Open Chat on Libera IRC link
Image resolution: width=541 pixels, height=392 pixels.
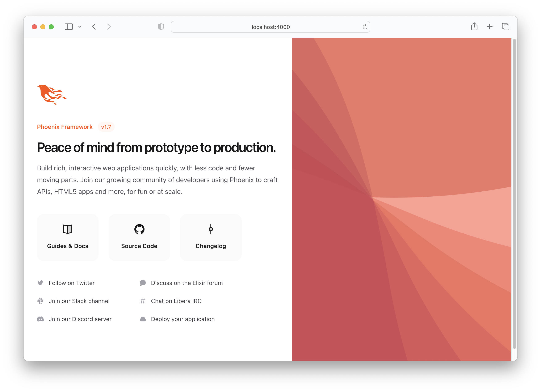176,301
